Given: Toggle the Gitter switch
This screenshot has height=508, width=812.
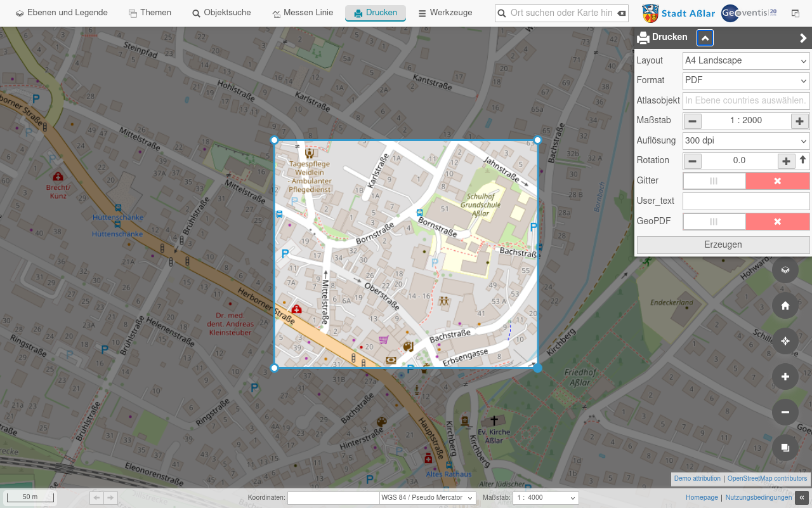Looking at the screenshot, I should coord(746,181).
